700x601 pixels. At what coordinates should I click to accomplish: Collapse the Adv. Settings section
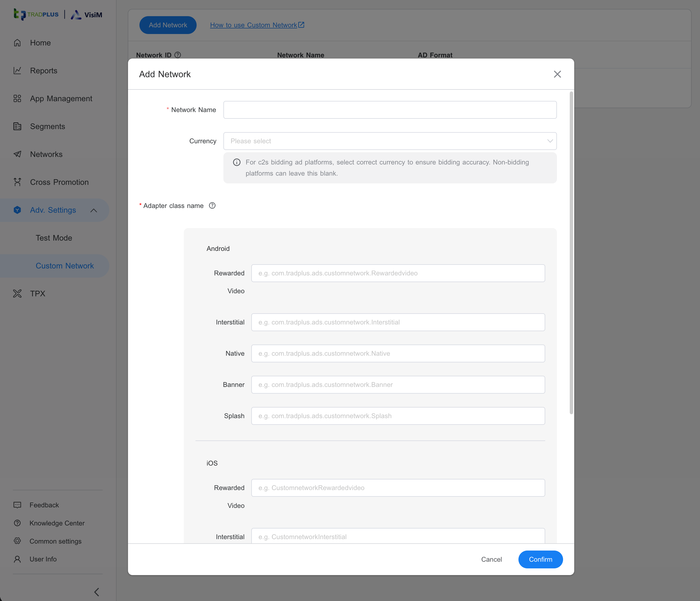pos(94,210)
